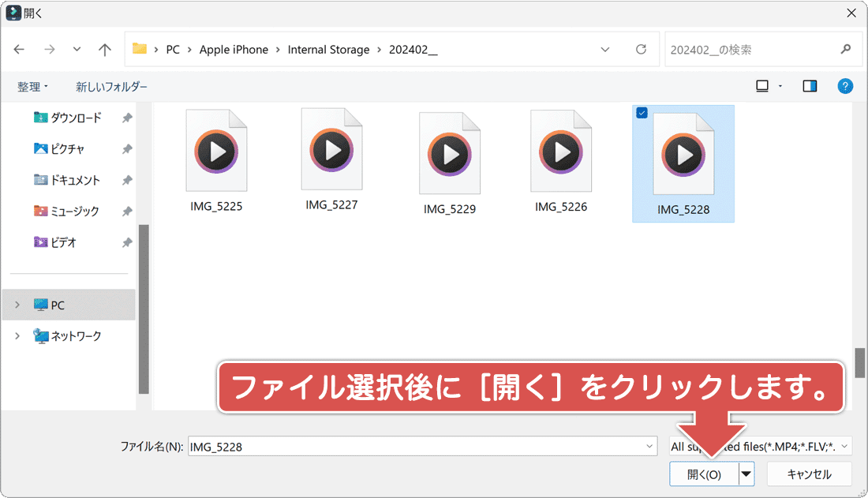This screenshot has width=868, height=498.
Task: Select Apple iPhone in the breadcrumb path
Action: (x=234, y=49)
